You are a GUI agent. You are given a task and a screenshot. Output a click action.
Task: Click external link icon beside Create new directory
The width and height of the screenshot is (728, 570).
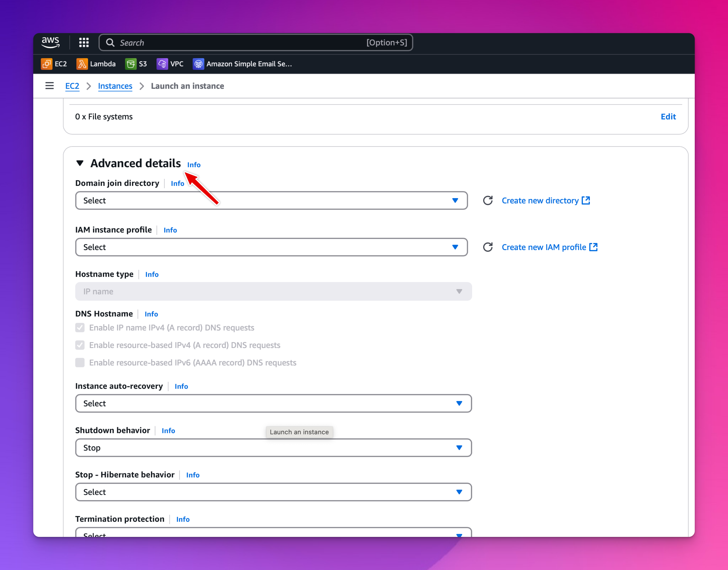coord(586,200)
